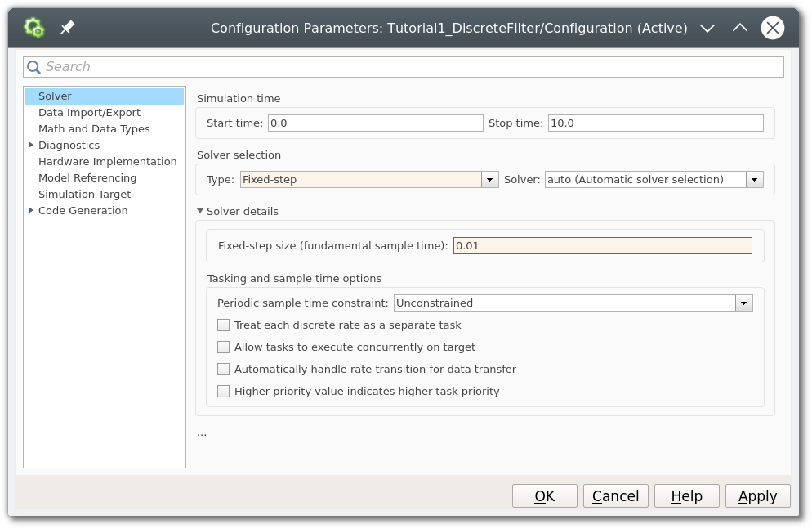Screen dimensions: 812x529
Task: Click the chevron-down icon in the title bar
Action: (707, 27)
